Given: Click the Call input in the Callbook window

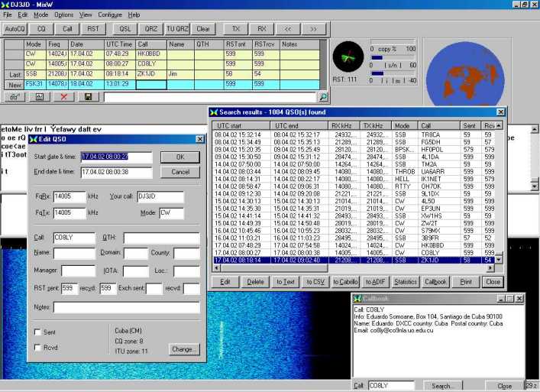Looking at the screenshot, I should (x=391, y=386).
